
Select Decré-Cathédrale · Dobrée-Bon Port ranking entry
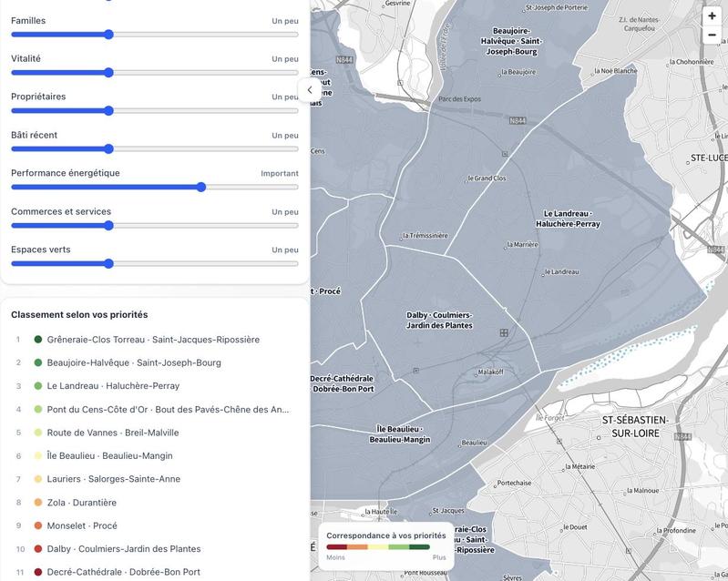[x=155, y=572]
